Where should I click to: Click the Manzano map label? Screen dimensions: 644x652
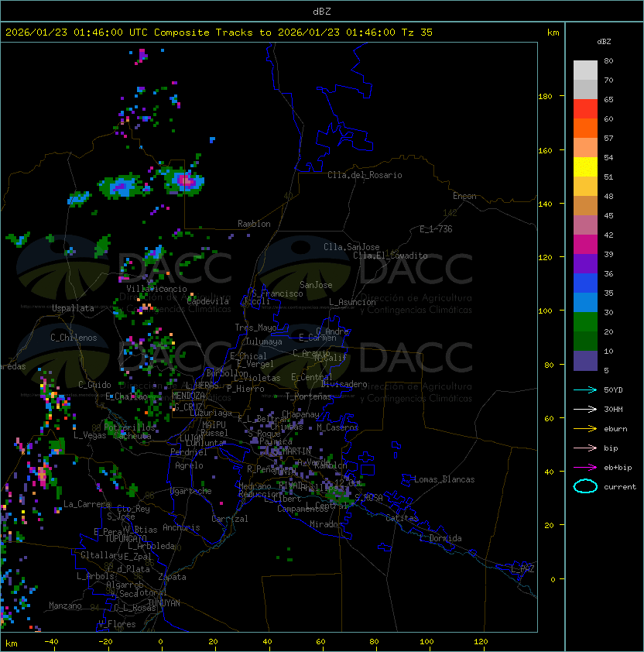click(65, 606)
